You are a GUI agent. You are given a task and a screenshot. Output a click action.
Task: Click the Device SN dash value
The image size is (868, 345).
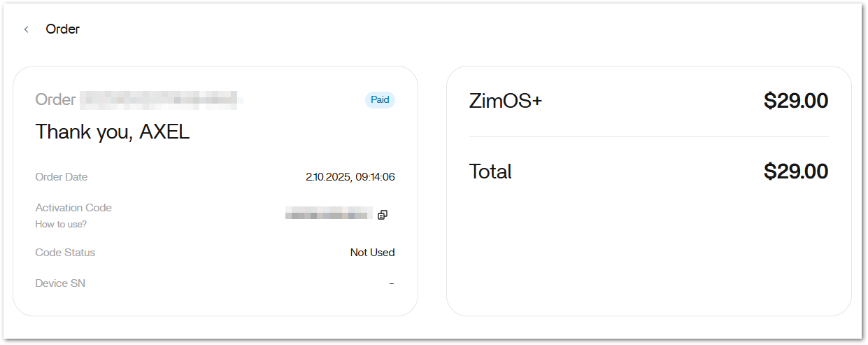point(392,283)
